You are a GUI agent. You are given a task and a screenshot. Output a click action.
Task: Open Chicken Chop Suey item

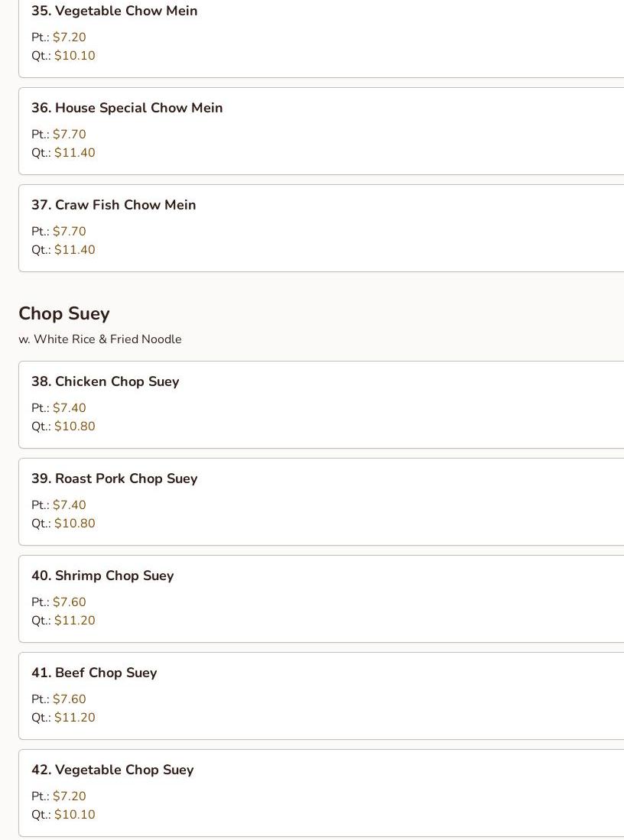(x=106, y=381)
